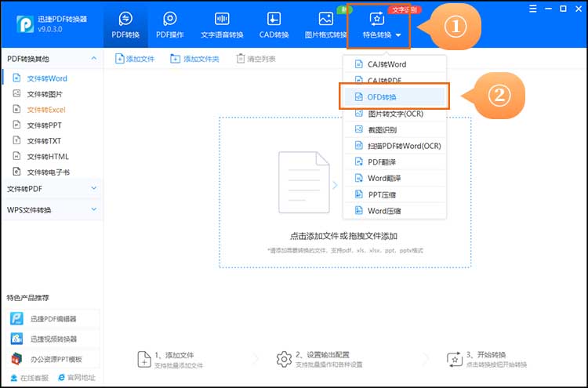
Task: Open 图片格式转换 tab
Action: click(325, 25)
